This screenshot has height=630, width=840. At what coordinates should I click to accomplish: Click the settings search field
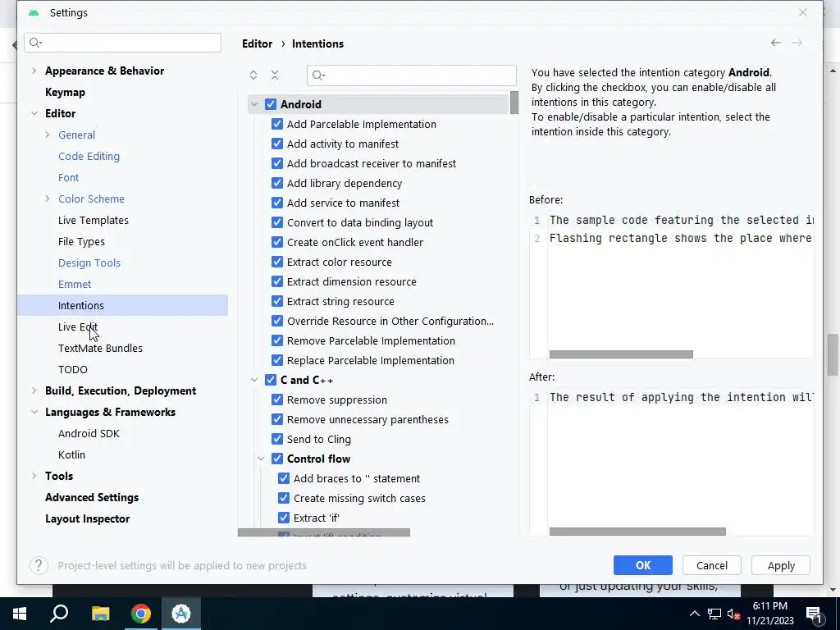pyautogui.click(x=123, y=43)
